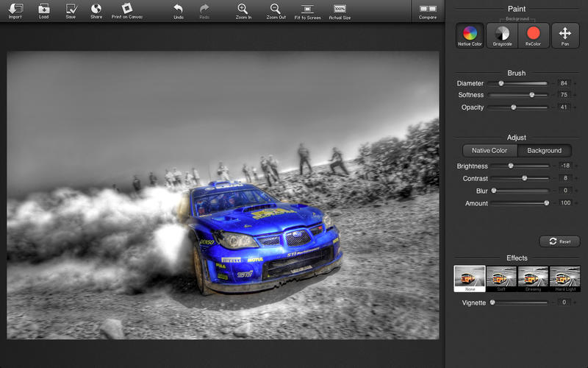The width and height of the screenshot is (588, 368).
Task: Click the Diameter label text
Action: (470, 83)
